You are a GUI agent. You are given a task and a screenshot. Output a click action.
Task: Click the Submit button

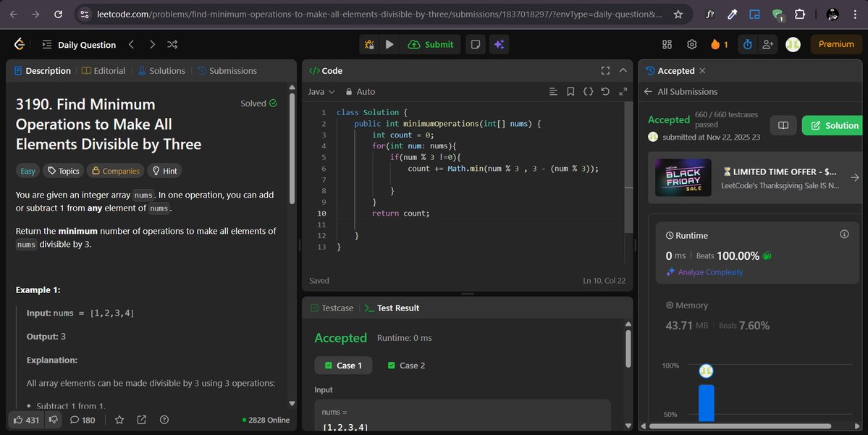(x=431, y=44)
